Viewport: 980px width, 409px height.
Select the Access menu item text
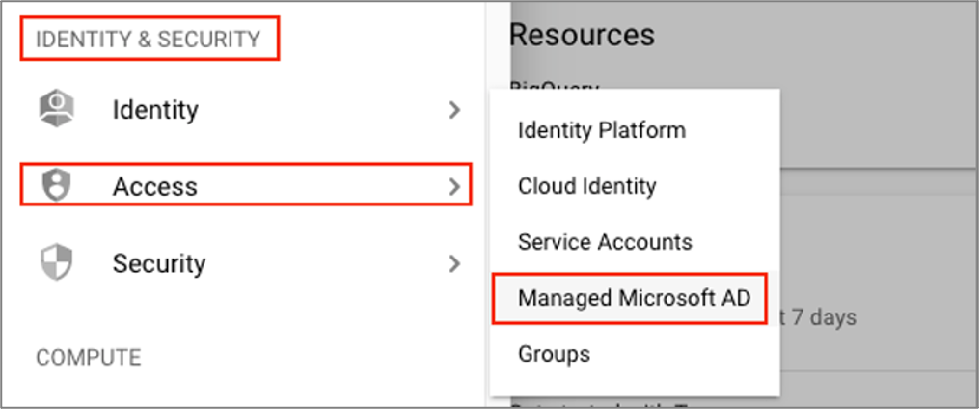point(154,186)
